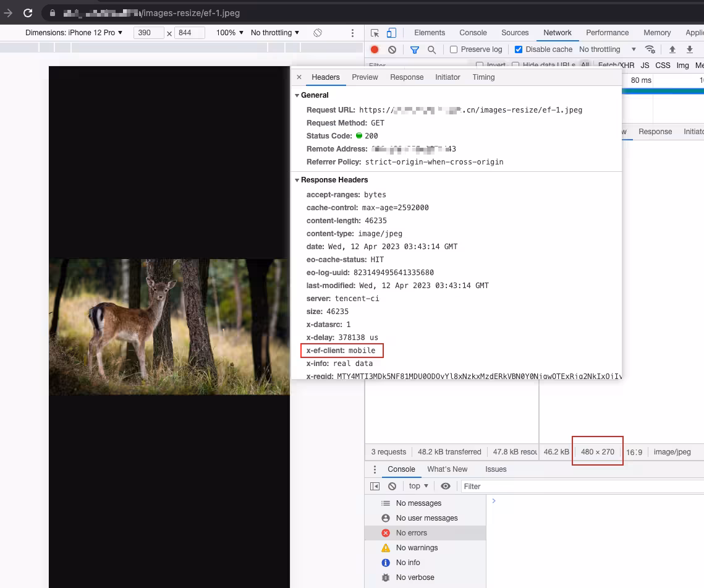Click the red record network log button
Viewport: 704px width, 588px height.
pyautogui.click(x=375, y=49)
